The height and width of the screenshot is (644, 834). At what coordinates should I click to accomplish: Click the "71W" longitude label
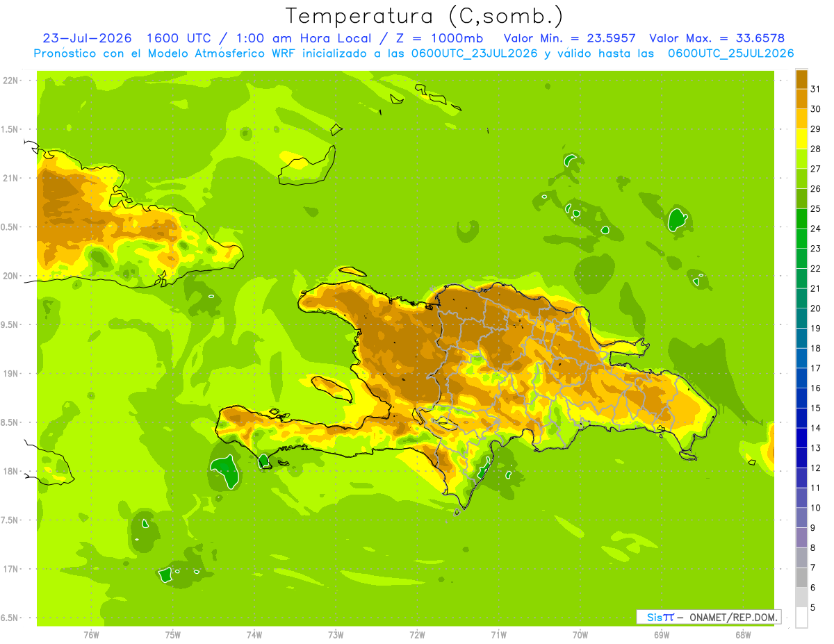498,634
